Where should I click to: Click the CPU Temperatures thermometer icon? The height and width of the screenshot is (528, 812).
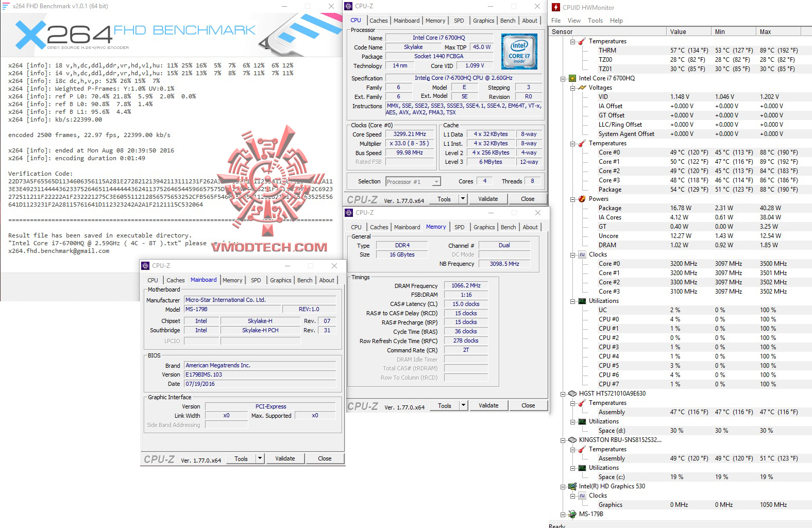582,143
